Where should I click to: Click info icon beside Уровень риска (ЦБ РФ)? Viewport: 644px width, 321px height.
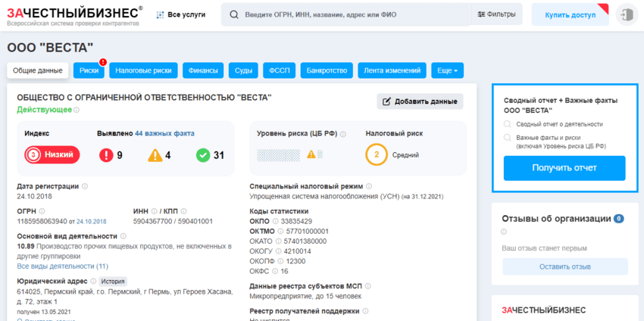tap(343, 134)
